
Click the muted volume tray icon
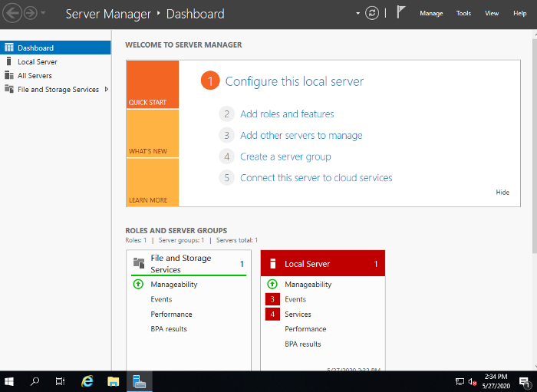click(x=473, y=381)
